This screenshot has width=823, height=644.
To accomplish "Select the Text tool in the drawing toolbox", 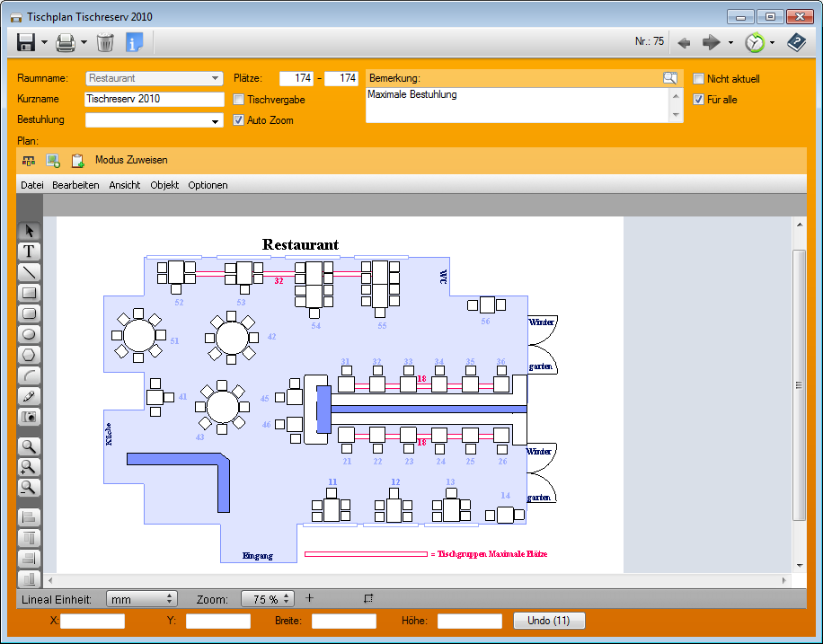I will click(x=30, y=251).
